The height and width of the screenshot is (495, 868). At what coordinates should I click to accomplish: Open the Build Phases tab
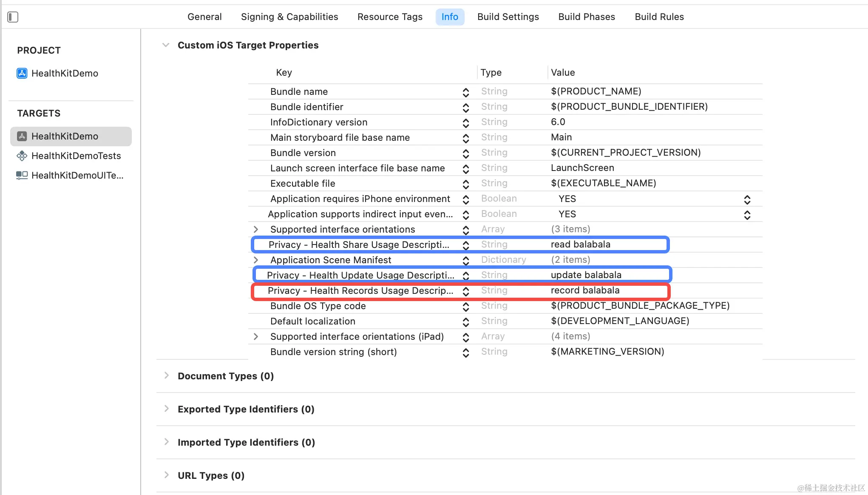pos(587,17)
